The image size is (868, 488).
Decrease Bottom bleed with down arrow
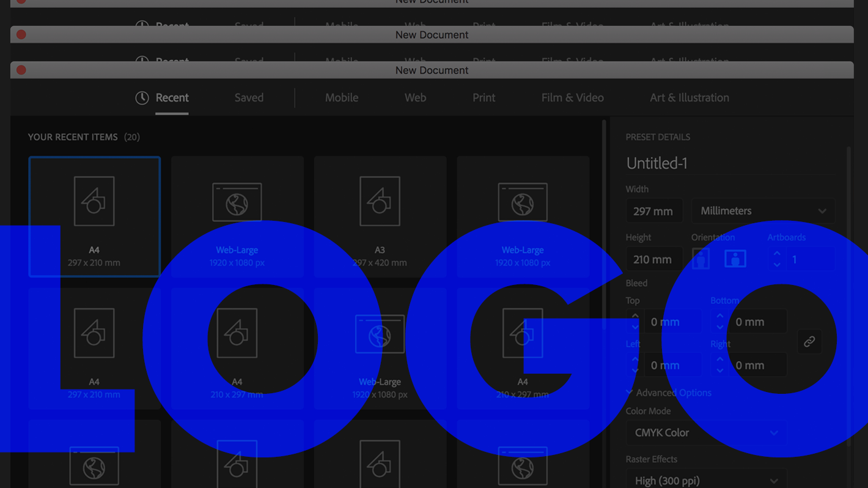pyautogui.click(x=720, y=328)
